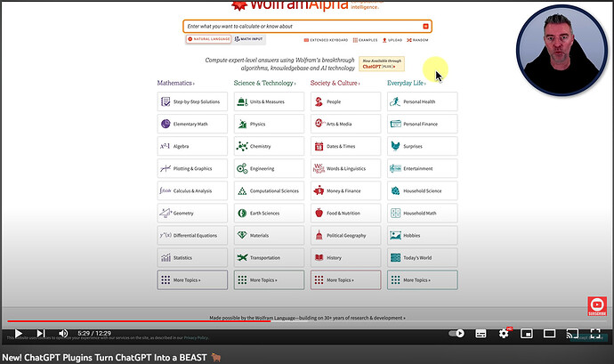The image size is (614, 364).
Task: Open the Engineering tile
Action: (x=269, y=169)
